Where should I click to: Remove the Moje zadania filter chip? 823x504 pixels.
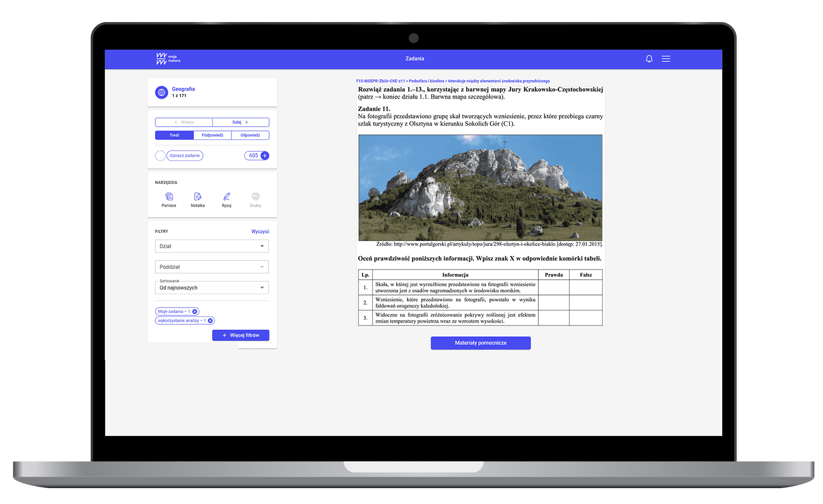pos(195,311)
